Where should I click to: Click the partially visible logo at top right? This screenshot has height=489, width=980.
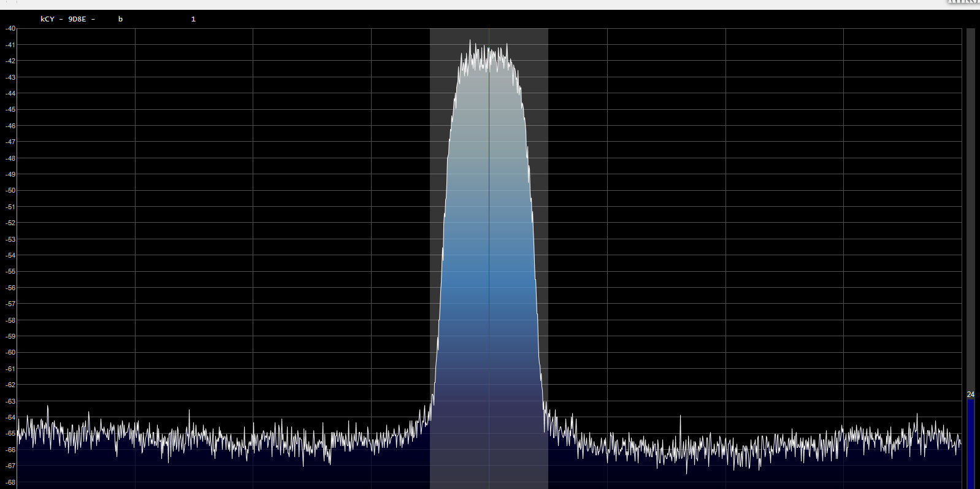(963, 2)
